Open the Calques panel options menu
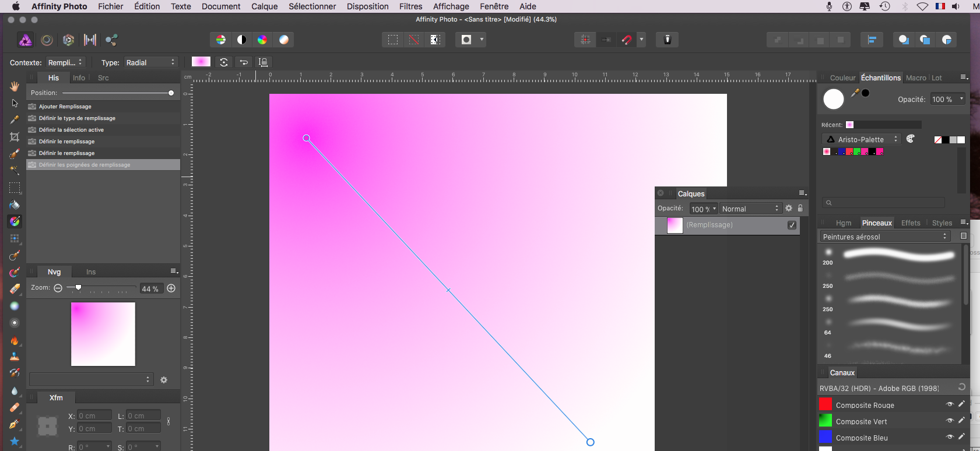The height and width of the screenshot is (451, 980). coord(802,193)
